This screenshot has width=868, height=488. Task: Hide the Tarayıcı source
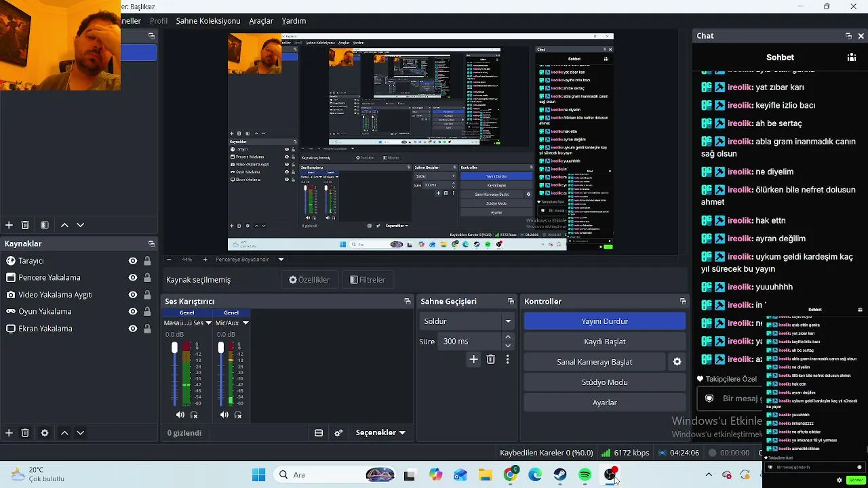(133, 261)
